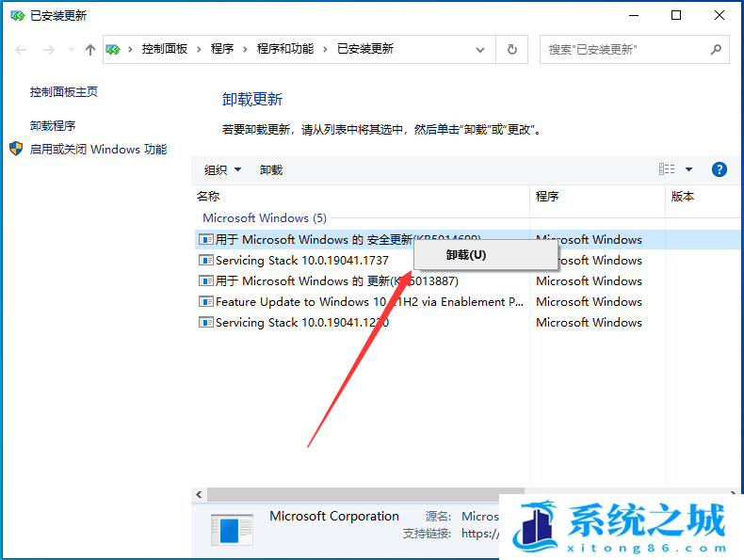Image resolution: width=744 pixels, height=560 pixels.
Task: Select the 安全更新 row in the list
Action: tap(469, 239)
